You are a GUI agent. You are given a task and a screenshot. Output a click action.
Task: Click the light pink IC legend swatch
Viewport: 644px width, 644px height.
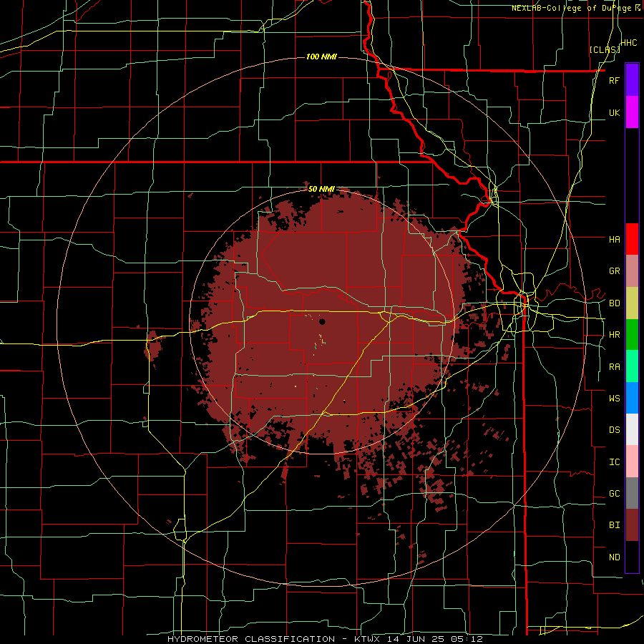point(632,462)
